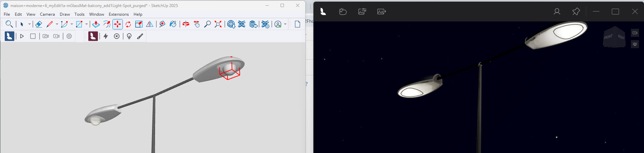
Task: Start the render with the play button
Action: coord(22,36)
